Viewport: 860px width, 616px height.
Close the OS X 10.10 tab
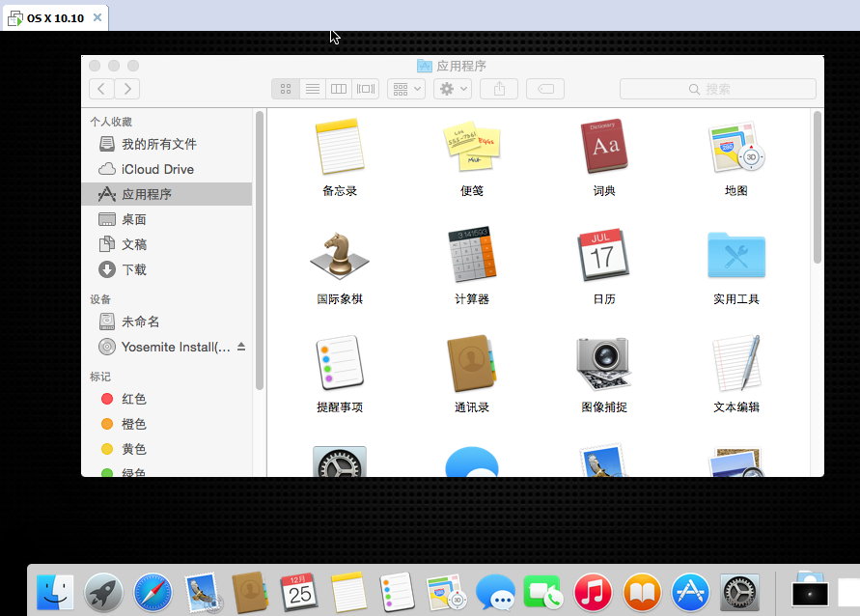[97, 17]
